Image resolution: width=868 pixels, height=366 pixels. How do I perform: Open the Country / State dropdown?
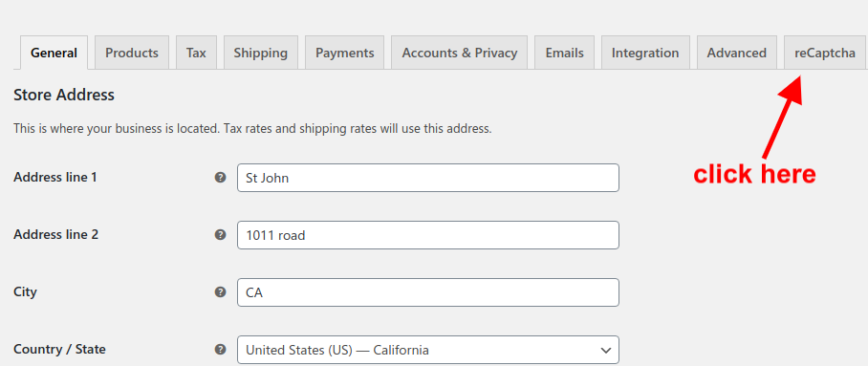(428, 350)
